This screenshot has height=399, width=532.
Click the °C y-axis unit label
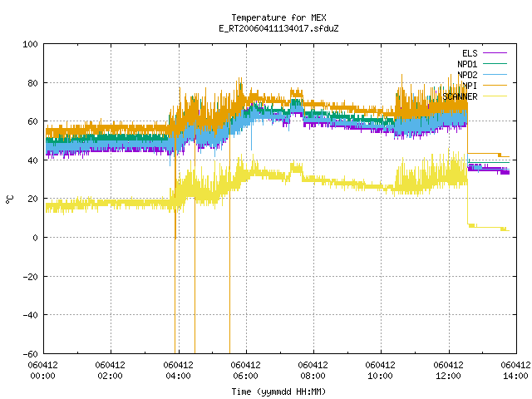[x=9, y=199]
